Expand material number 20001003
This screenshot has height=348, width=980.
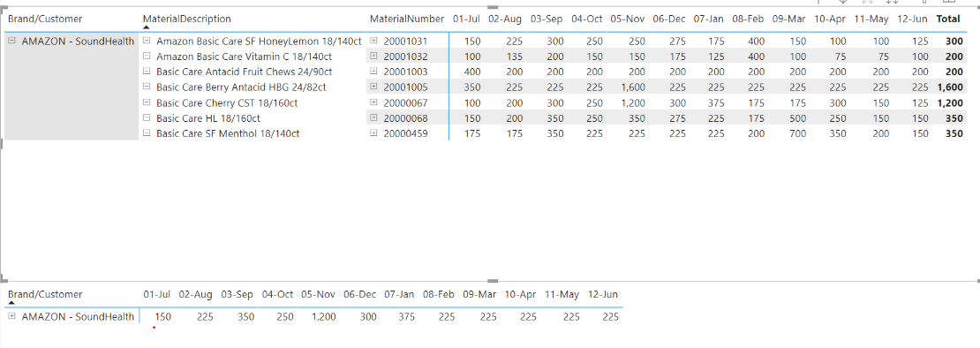pos(374,72)
